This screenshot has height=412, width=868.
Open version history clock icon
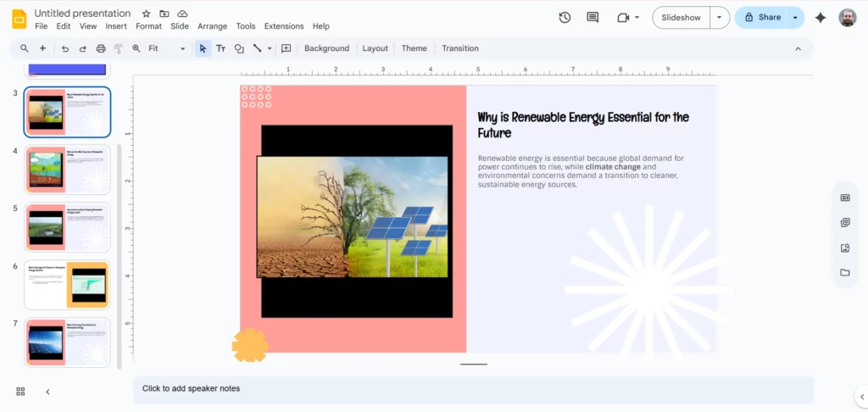coord(565,17)
